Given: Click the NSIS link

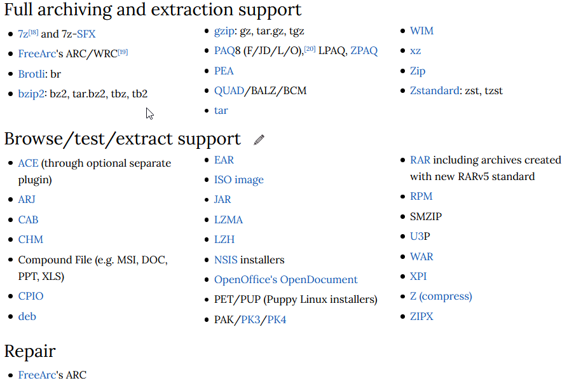Looking at the screenshot, I should coord(226,260).
